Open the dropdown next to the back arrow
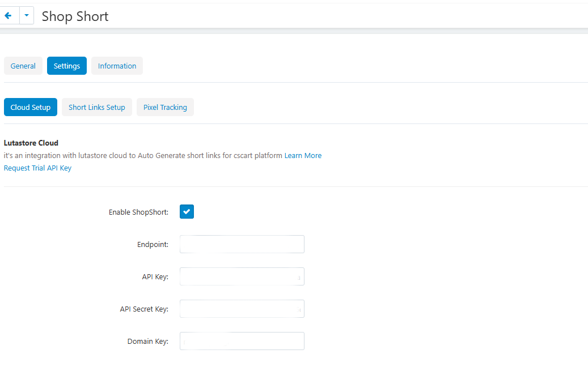The width and height of the screenshot is (588, 375). [x=27, y=16]
